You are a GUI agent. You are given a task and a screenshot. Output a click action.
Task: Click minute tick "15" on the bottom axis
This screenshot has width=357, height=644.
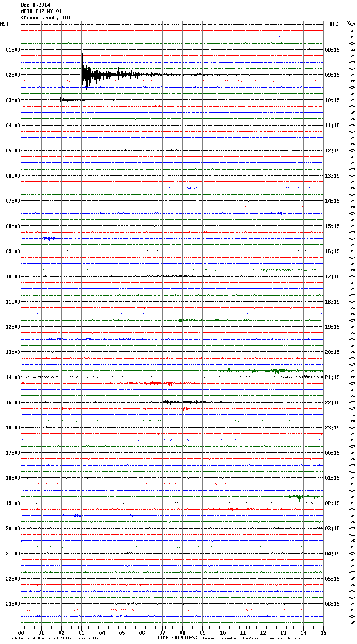coord(323,633)
